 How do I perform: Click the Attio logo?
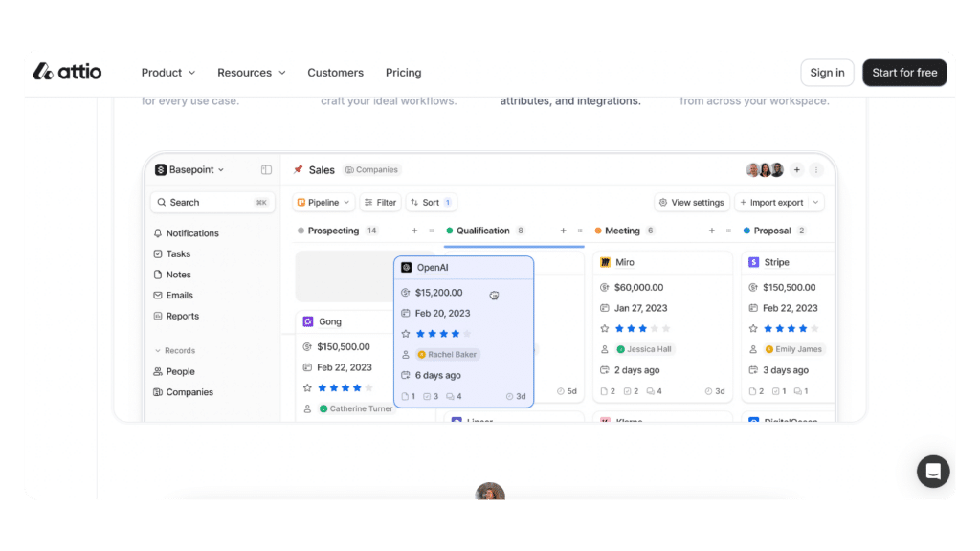click(67, 72)
